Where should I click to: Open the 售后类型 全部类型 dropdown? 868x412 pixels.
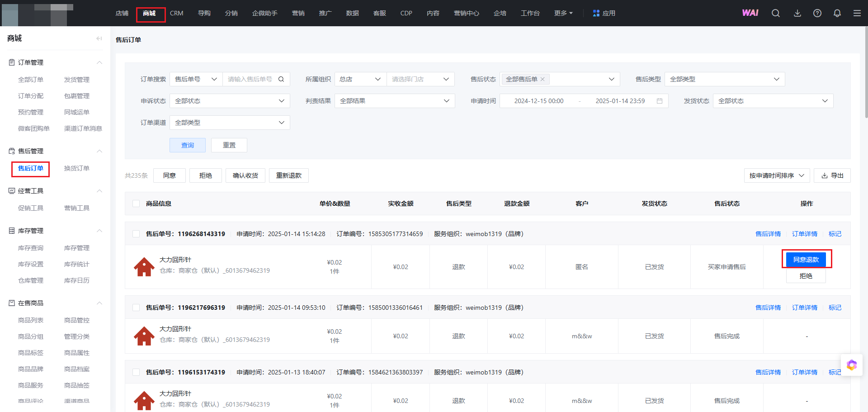(725, 79)
